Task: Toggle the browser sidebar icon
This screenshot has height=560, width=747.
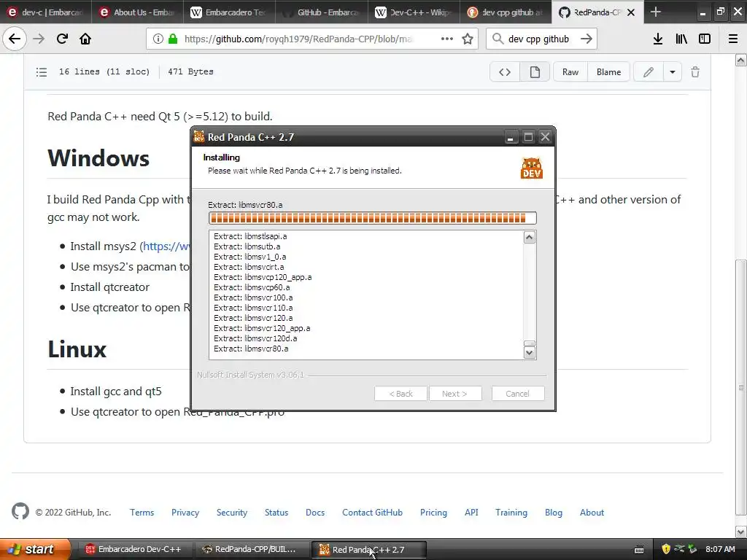Action: 705,39
